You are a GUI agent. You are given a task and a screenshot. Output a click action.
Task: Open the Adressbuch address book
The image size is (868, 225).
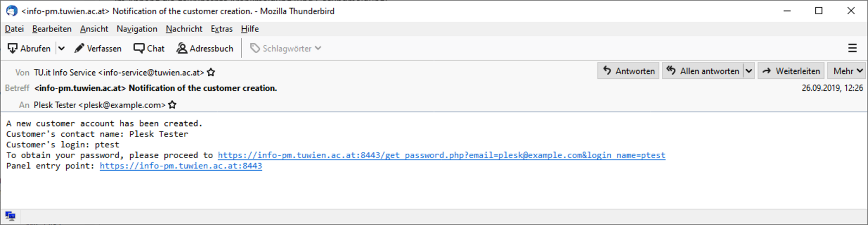click(205, 48)
